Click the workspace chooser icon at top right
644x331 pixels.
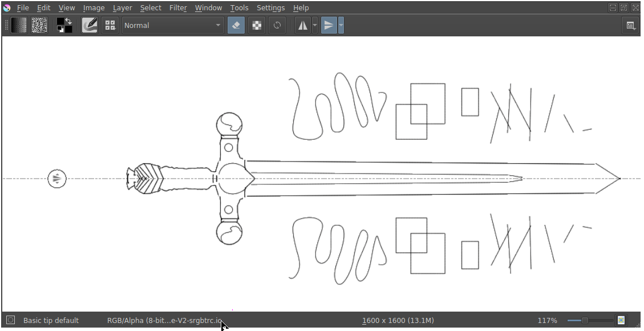click(x=631, y=25)
